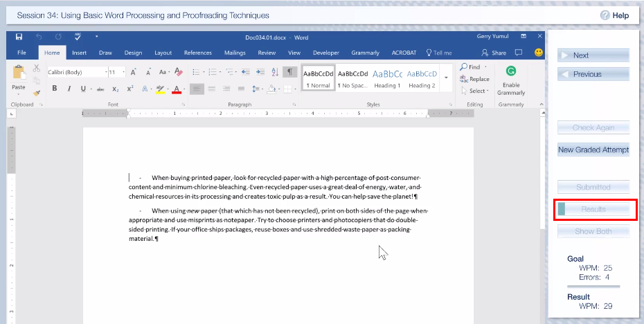644x324 pixels.
Task: Collapse the ribbon with the caret arrow
Action: [541, 105]
